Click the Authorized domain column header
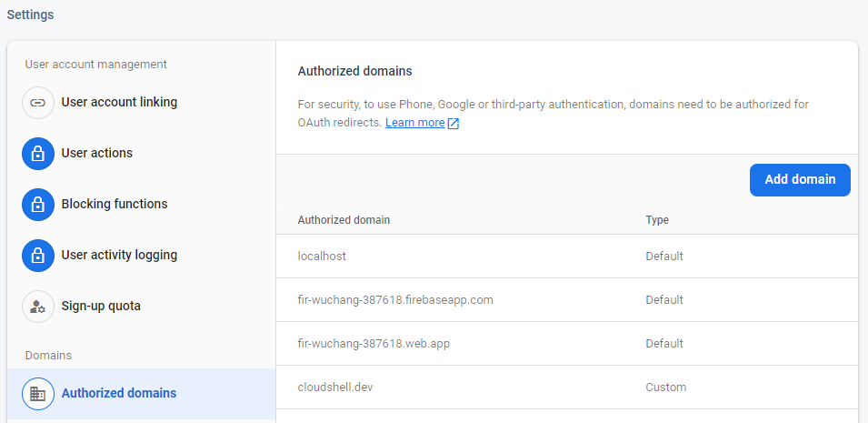The image size is (868, 423). (x=344, y=220)
